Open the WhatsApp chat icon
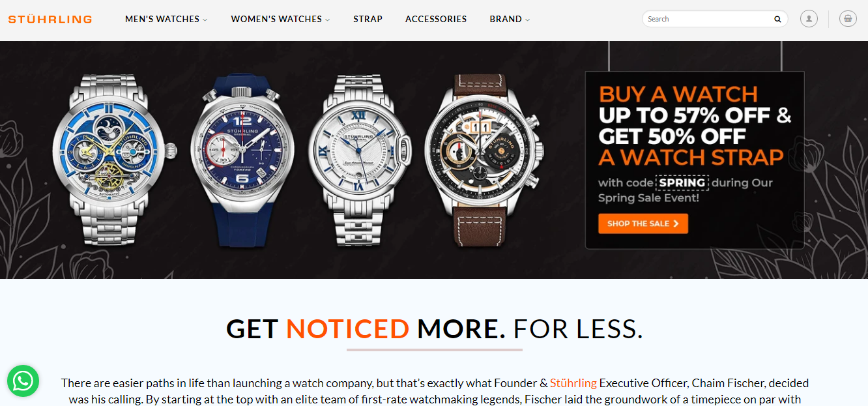Screen dimensions: 868x406 click(23, 381)
